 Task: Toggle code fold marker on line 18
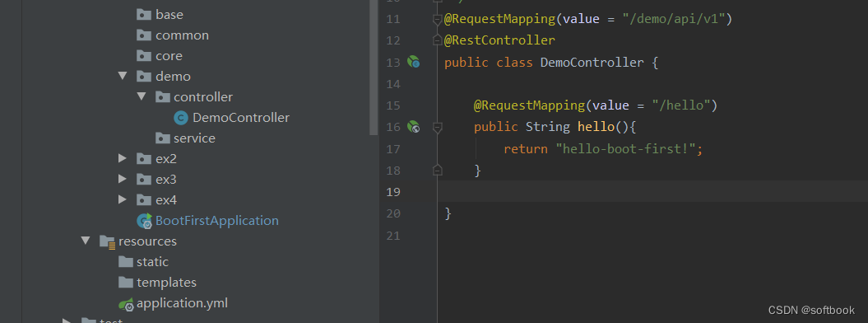click(x=438, y=170)
